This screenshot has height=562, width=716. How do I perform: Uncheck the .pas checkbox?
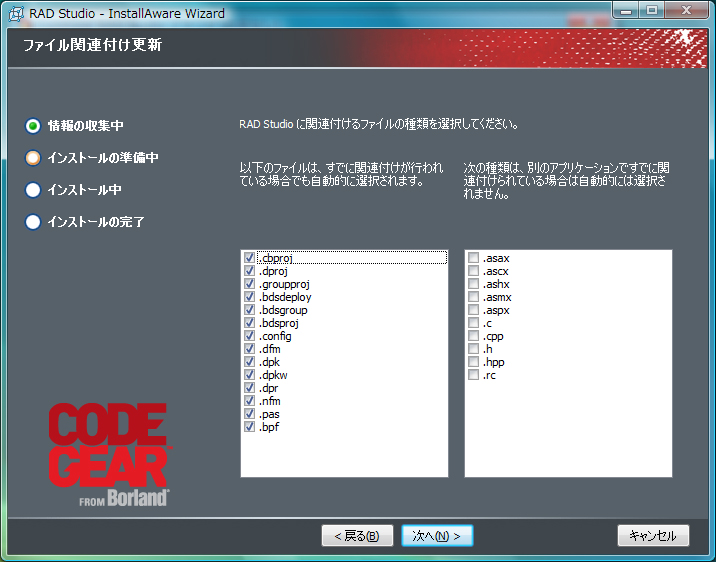tap(249, 414)
